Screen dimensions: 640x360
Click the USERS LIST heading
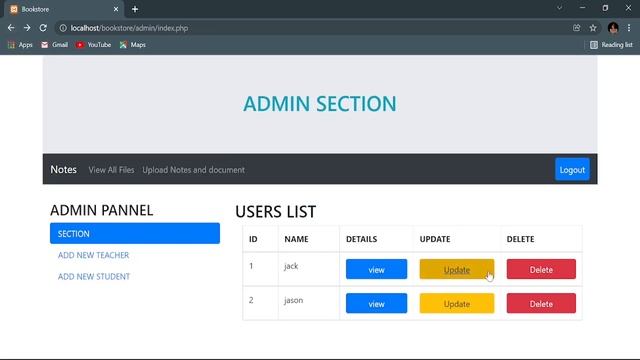276,211
